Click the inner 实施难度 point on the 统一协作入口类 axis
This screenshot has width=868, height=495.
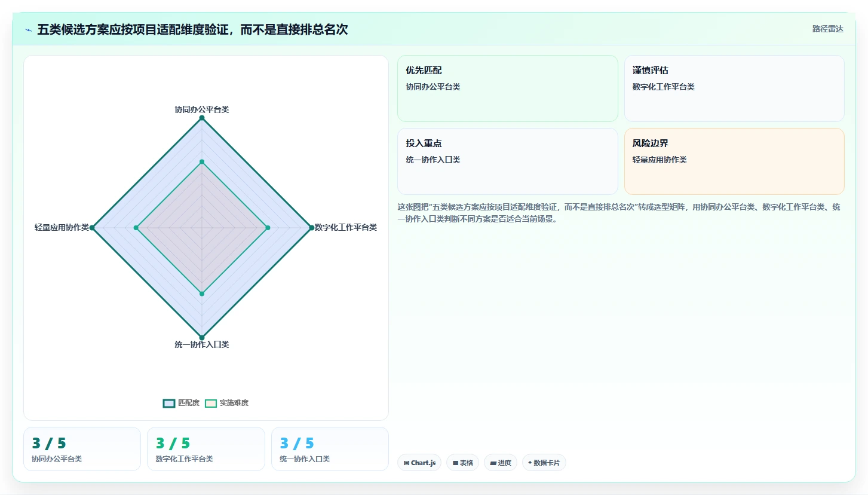(x=202, y=294)
